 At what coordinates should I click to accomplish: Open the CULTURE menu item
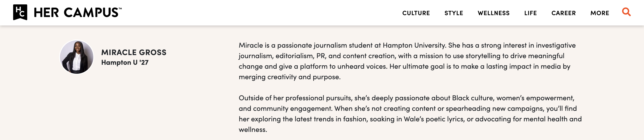click(x=416, y=13)
